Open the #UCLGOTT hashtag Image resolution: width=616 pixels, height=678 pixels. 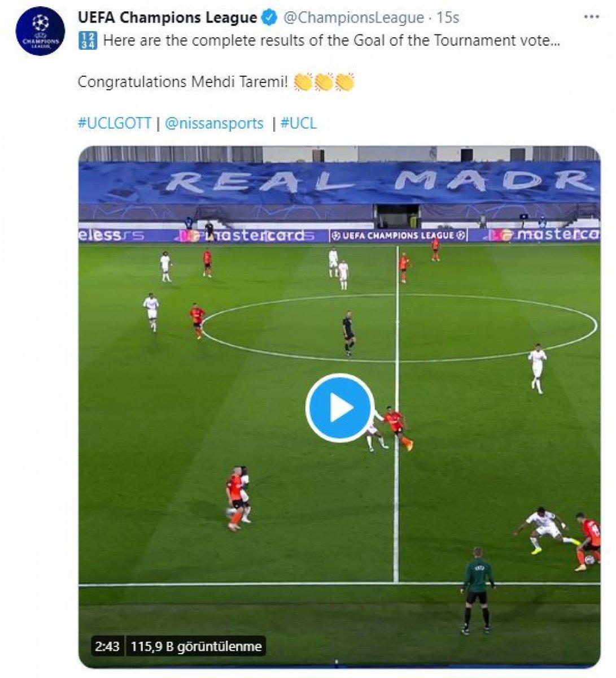point(115,123)
